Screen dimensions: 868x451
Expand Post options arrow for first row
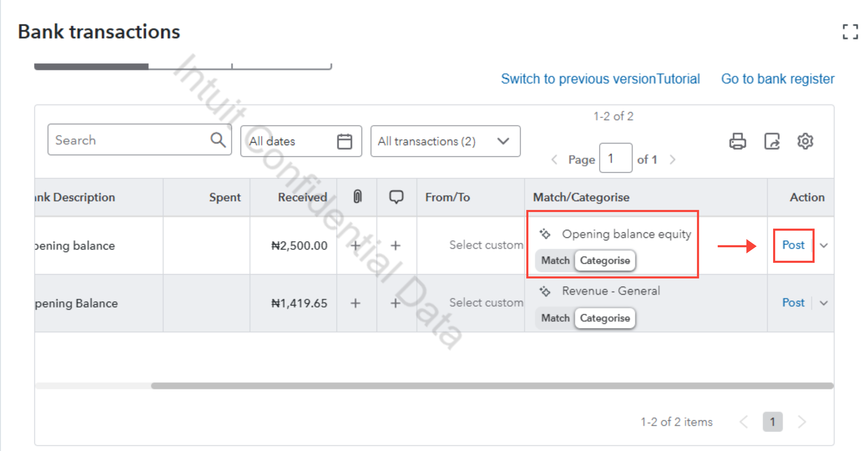(x=824, y=245)
